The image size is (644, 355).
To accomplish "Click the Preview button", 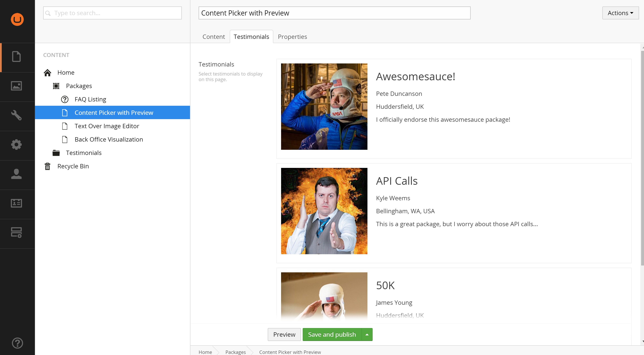I will coord(284,334).
